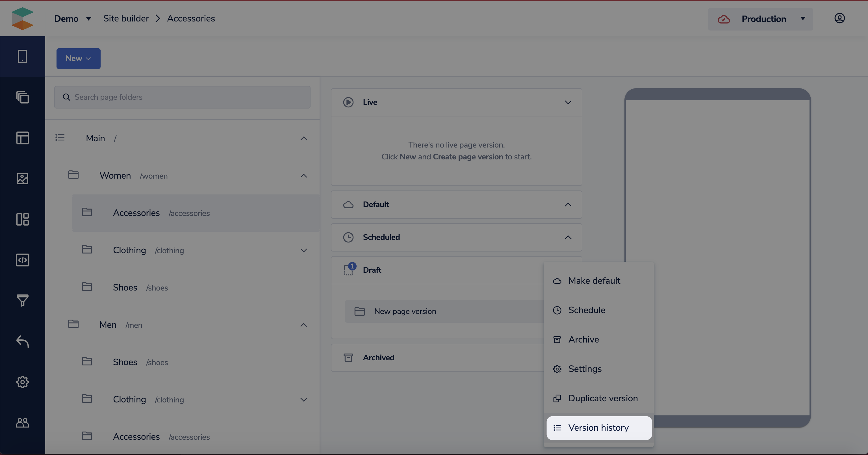Open the users team icon in the sidebar

tap(22, 423)
